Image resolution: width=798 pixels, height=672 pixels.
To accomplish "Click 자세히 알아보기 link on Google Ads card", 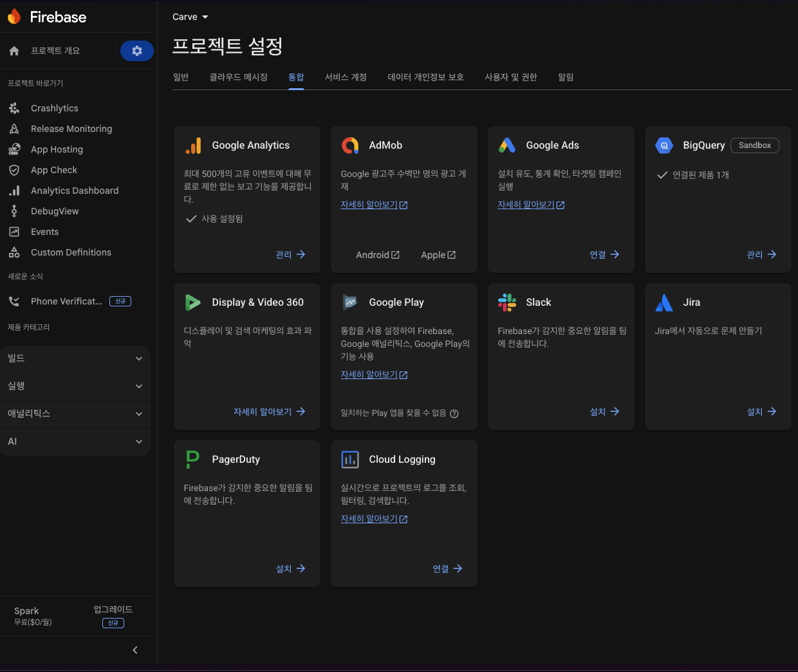I will click(x=531, y=205).
